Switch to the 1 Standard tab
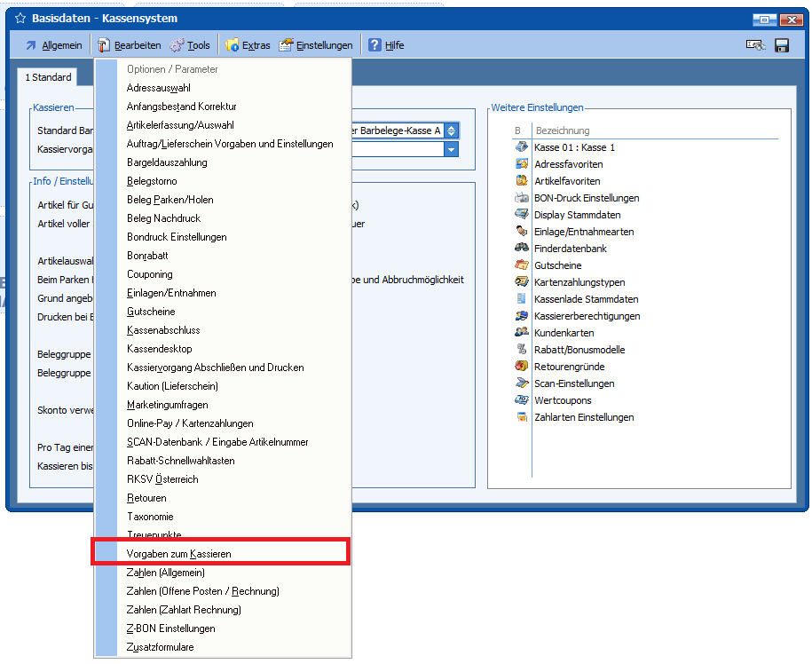The image size is (812, 664). tap(48, 78)
